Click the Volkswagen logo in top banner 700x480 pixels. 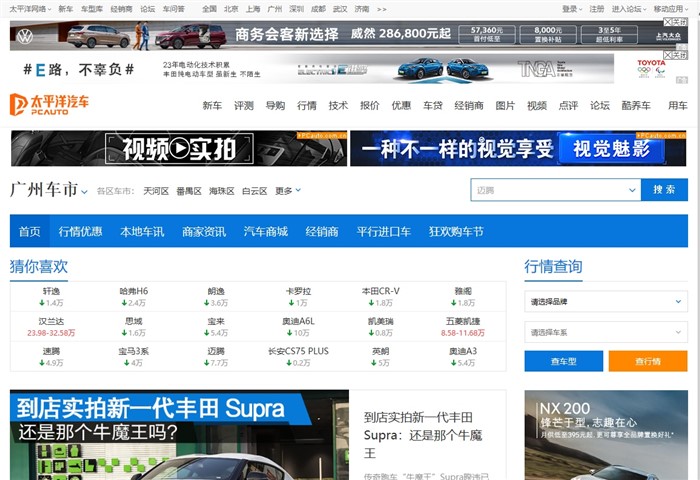click(x=25, y=36)
